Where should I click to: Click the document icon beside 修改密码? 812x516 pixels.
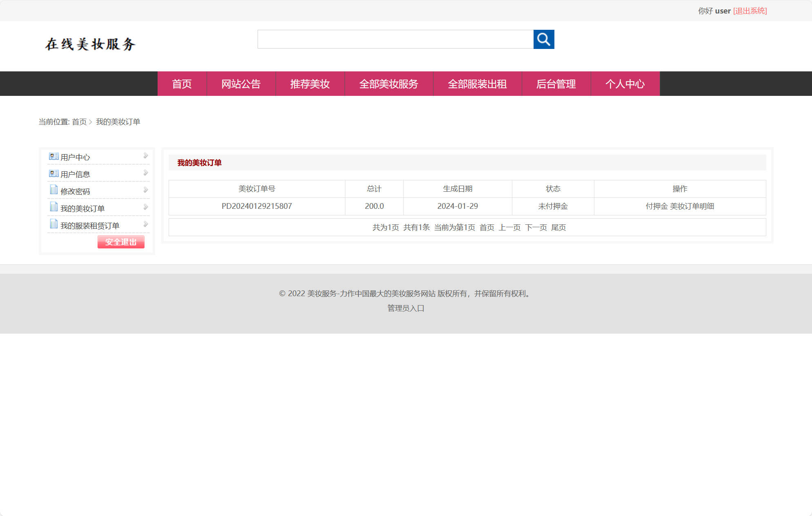[53, 190]
